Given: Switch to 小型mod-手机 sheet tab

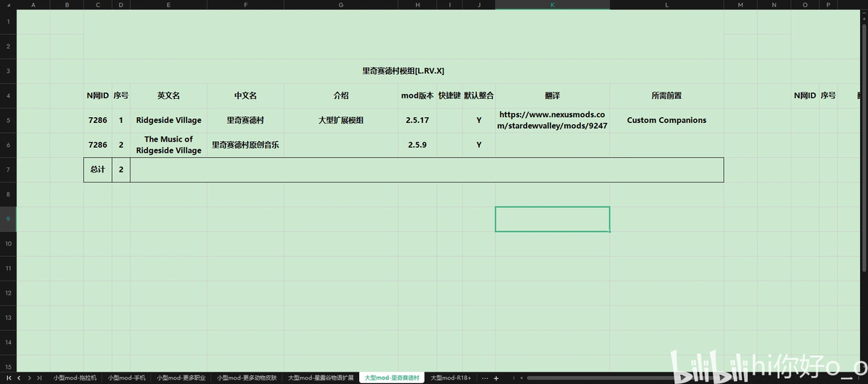Looking at the screenshot, I should pyautogui.click(x=127, y=378).
